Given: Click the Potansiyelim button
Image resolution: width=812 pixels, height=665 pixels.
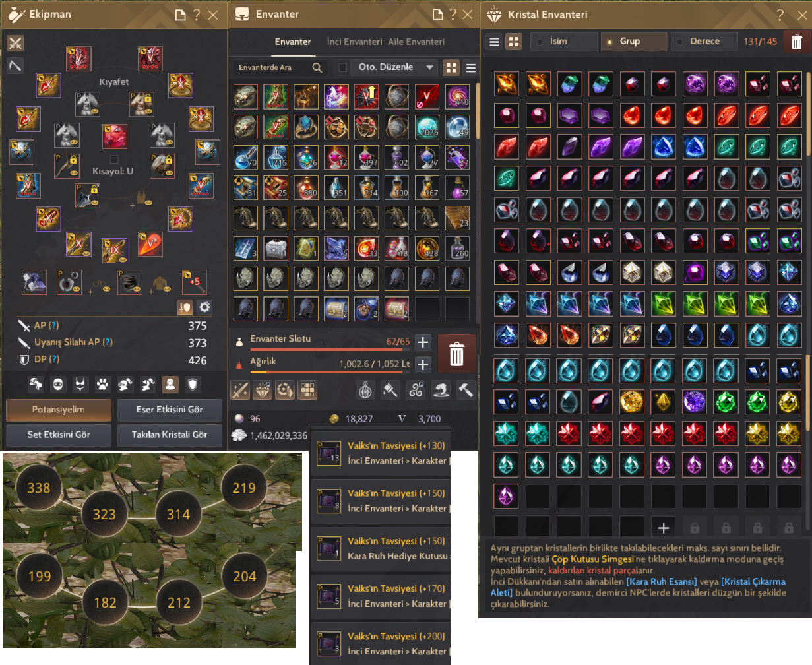Looking at the screenshot, I should point(59,410).
